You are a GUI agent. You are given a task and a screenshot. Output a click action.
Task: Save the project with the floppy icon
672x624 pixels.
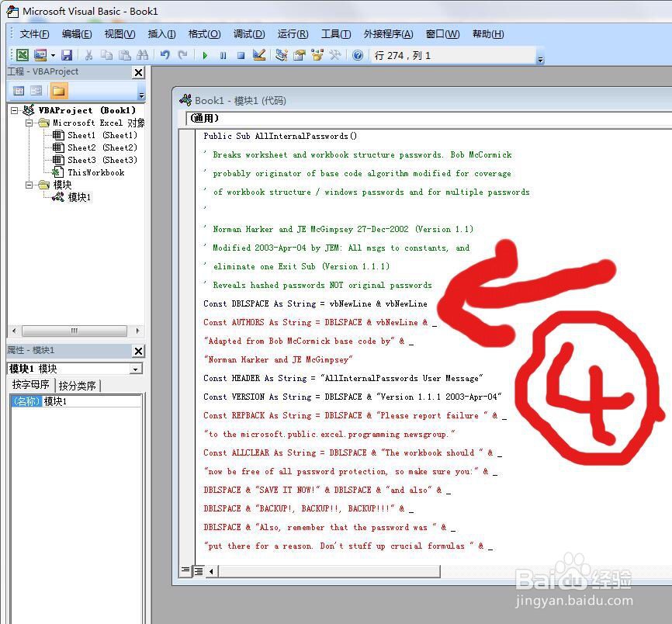pos(67,55)
